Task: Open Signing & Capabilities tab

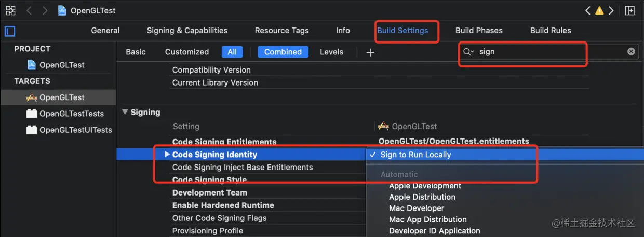Action: (187, 31)
